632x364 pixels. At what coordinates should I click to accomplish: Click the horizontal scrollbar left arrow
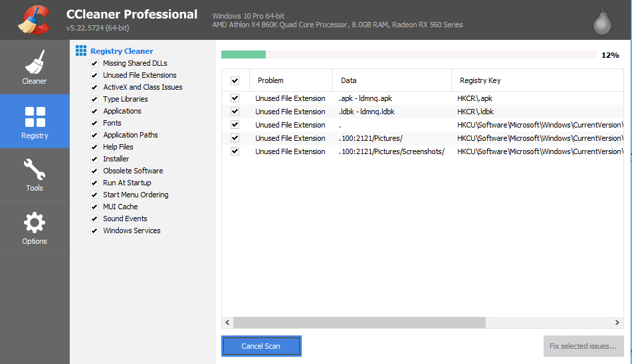[227, 323]
